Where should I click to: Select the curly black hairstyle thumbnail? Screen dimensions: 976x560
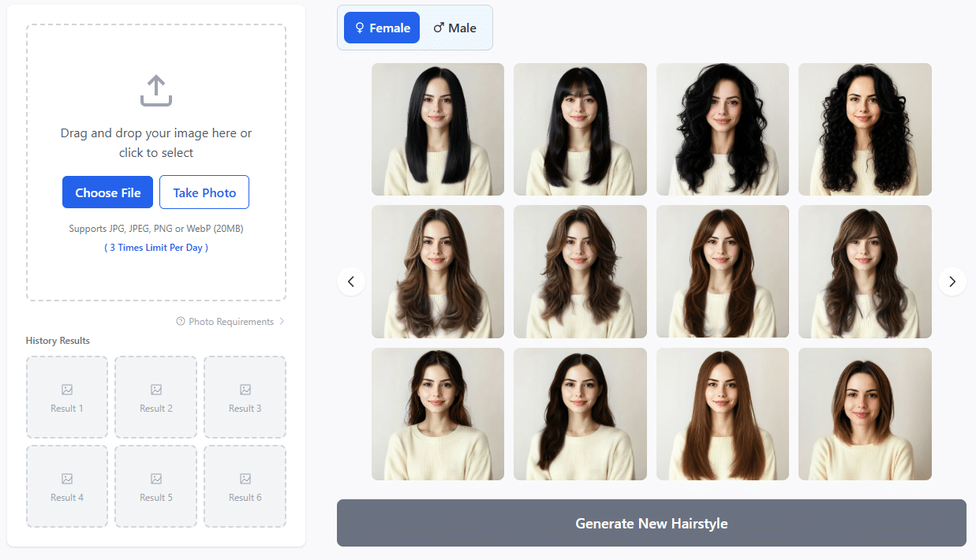pyautogui.click(x=865, y=129)
